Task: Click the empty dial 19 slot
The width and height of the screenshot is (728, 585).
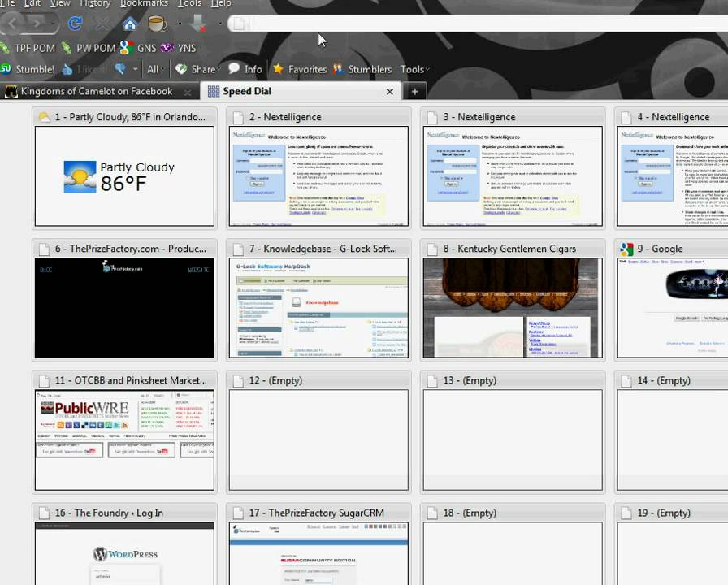Action: pyautogui.click(x=673, y=553)
